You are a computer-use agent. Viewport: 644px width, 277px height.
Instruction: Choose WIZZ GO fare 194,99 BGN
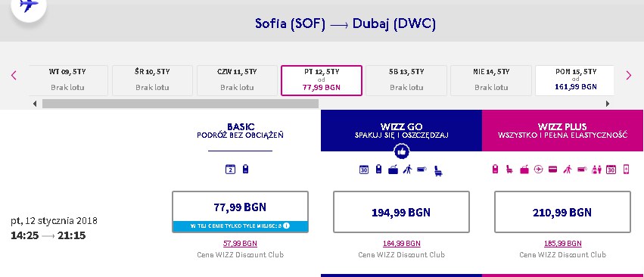[401, 212]
